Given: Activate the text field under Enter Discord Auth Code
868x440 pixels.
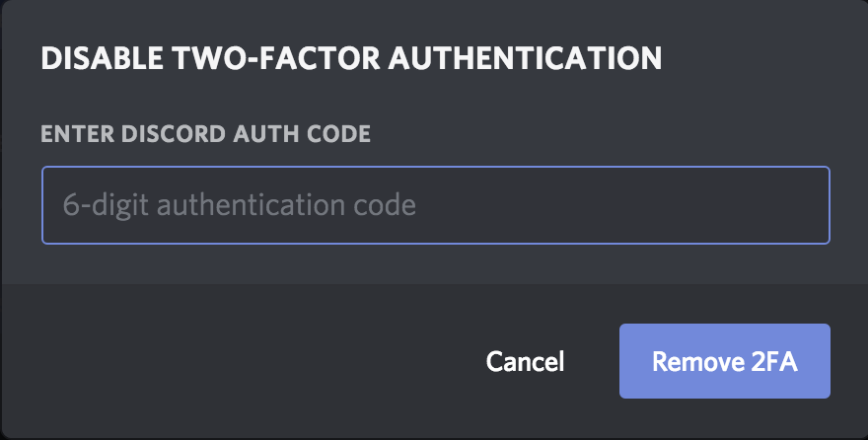Looking at the screenshot, I should pos(436,205).
